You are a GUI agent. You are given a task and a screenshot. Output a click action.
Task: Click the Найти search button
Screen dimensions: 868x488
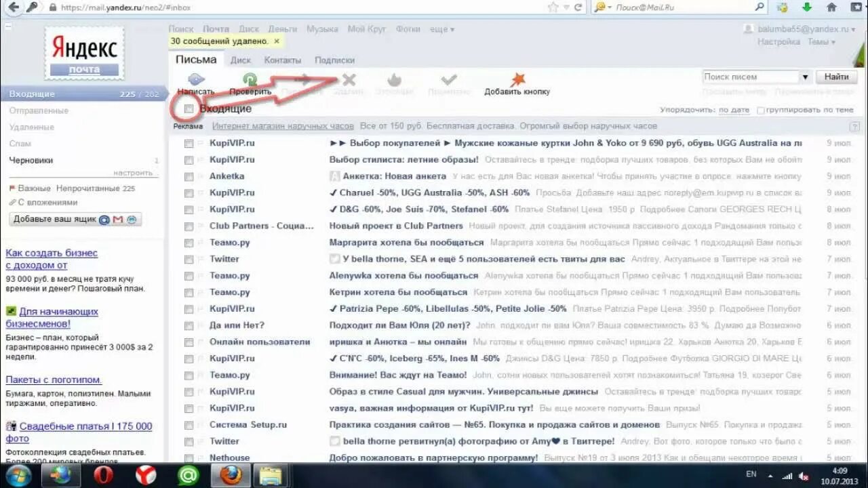[836, 77]
